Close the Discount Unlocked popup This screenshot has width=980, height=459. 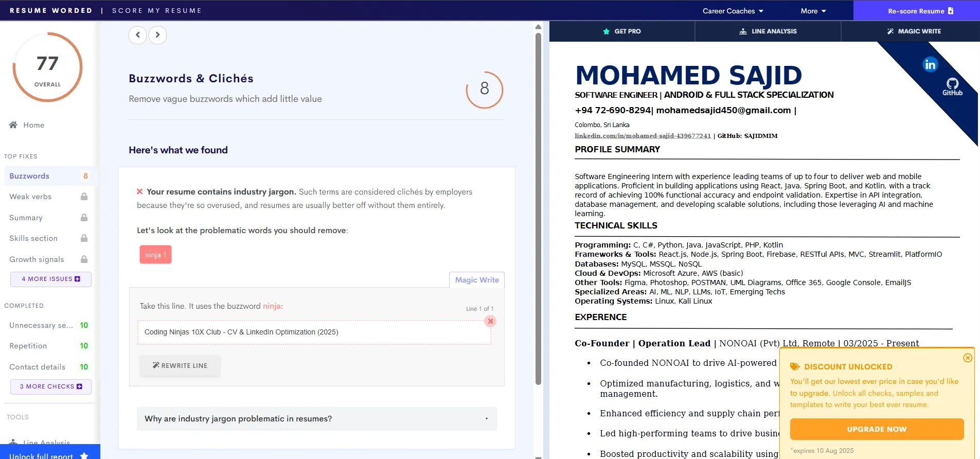(968, 358)
